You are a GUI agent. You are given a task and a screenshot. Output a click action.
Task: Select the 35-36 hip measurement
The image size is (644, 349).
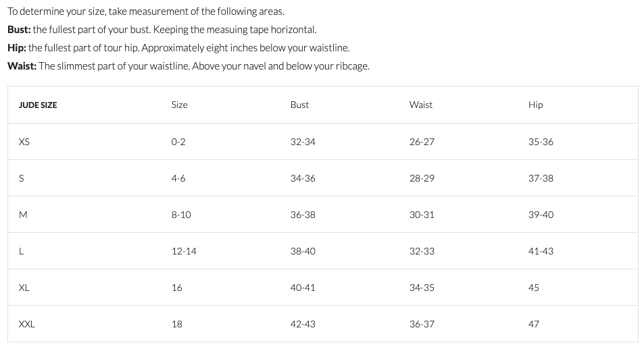coord(541,142)
